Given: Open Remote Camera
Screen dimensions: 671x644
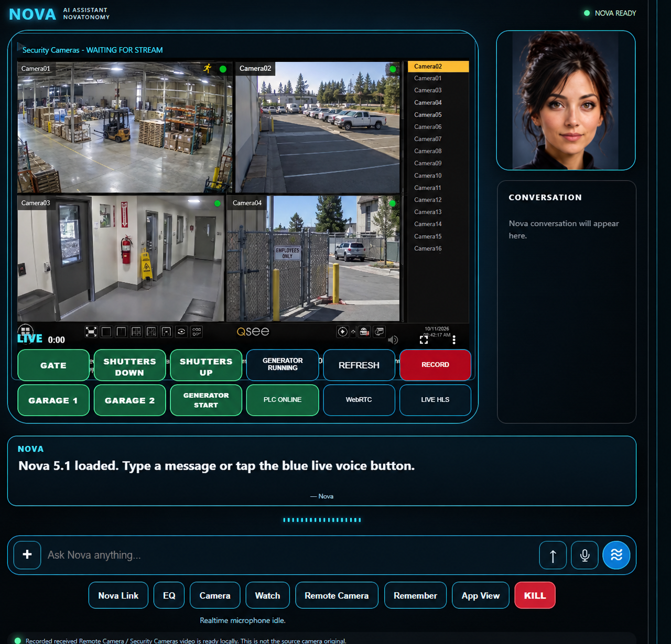Looking at the screenshot, I should (x=337, y=595).
